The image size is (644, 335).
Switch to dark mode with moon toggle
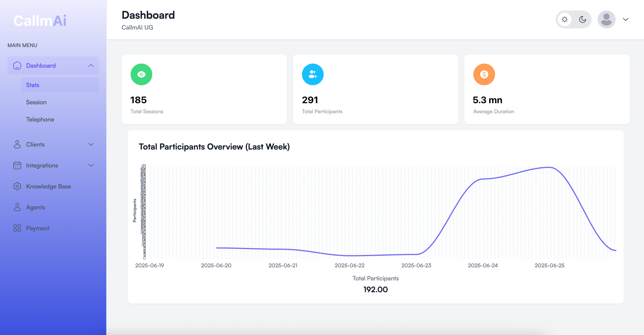(x=583, y=19)
